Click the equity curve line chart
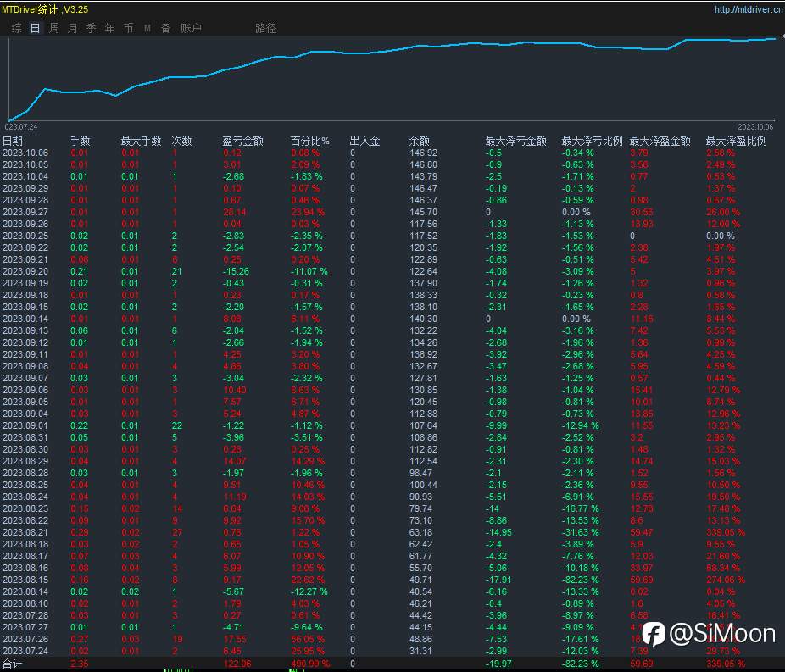785x672 pixels. pos(392,79)
